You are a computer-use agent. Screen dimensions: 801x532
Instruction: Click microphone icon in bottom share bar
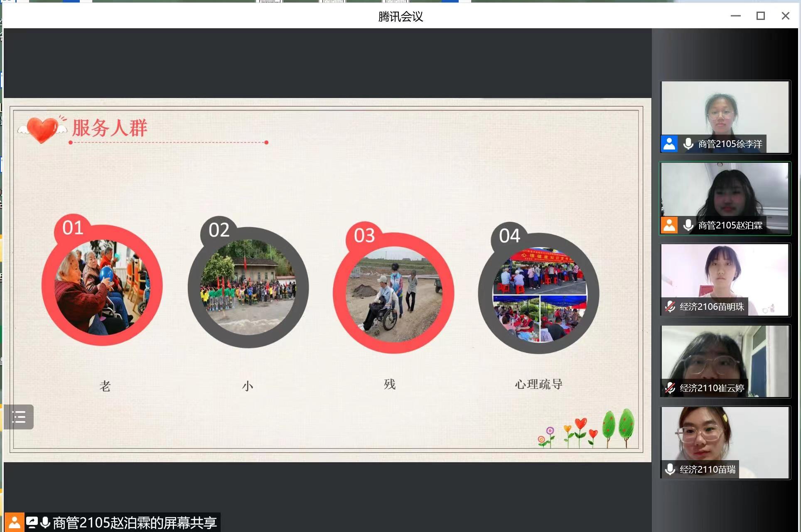coord(45,522)
